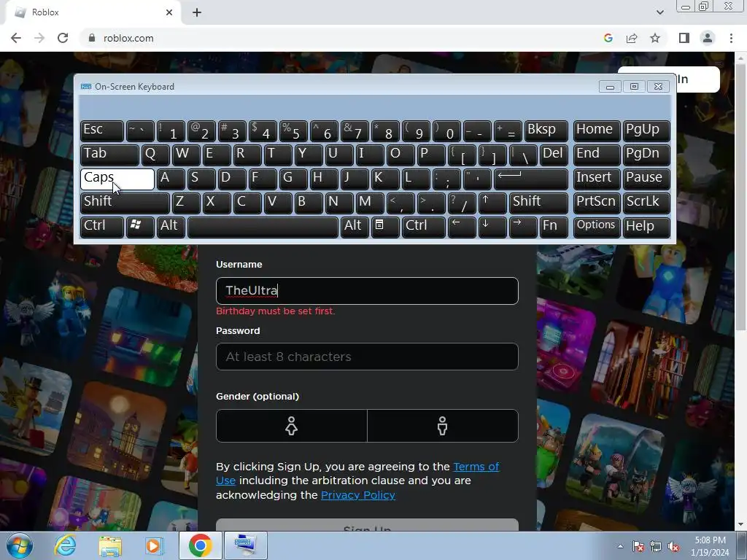747x560 pixels.
Task: Tap the right arrow key
Action: point(523,226)
